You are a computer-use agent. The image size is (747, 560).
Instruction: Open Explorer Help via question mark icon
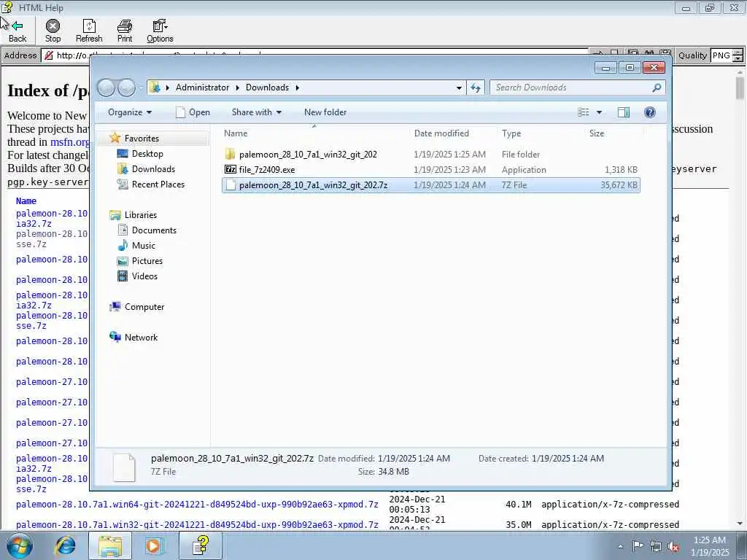pos(650,112)
